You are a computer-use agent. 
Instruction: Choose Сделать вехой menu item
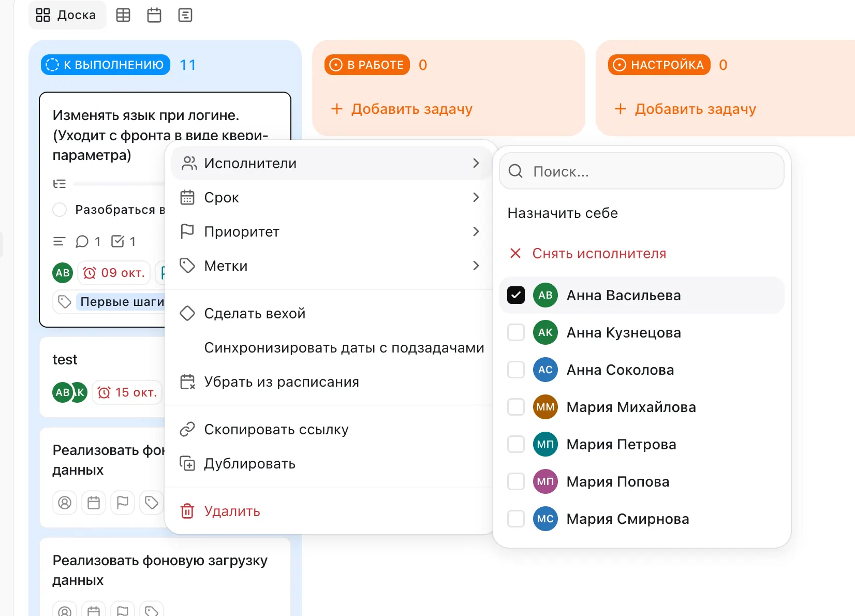point(331,313)
